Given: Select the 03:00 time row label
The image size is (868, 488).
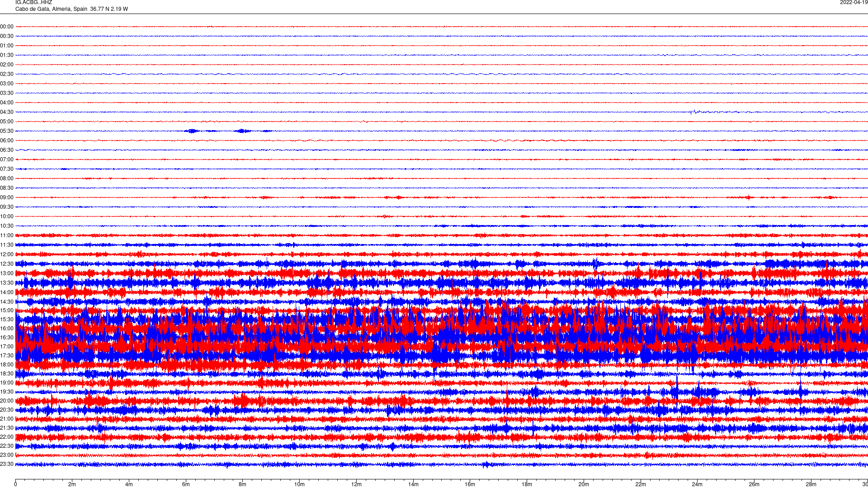Looking at the screenshot, I should 7,84.
